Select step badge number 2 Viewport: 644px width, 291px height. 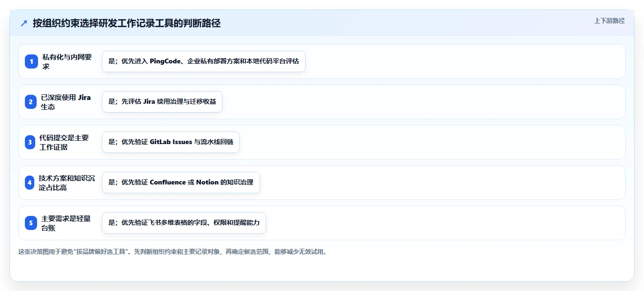(x=31, y=102)
